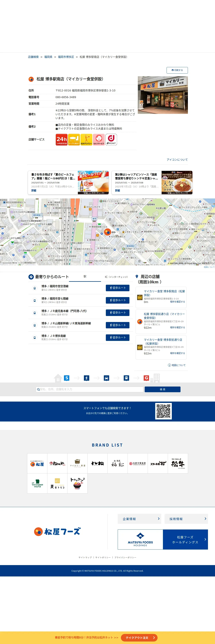Open 徒歩ルート for JR博多南線
This screenshot has height=644, width=215.
(x=117, y=338)
